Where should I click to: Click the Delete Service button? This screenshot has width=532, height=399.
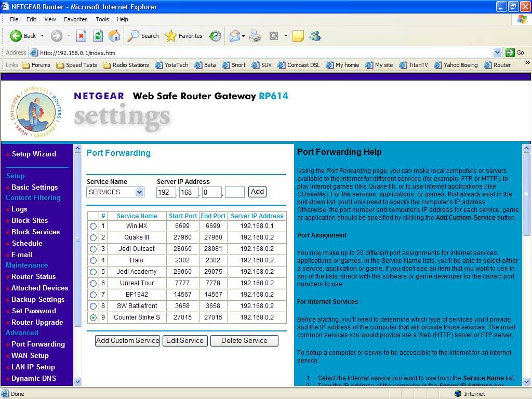(x=244, y=341)
